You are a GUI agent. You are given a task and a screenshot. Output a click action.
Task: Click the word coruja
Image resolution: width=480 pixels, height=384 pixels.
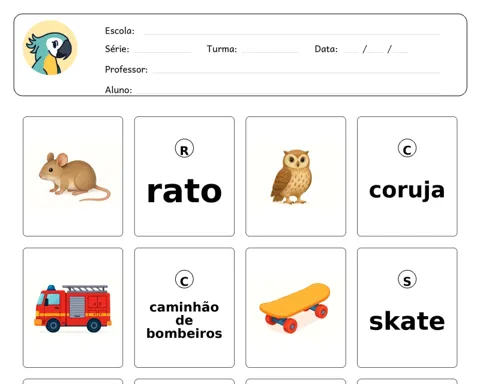coord(407,191)
